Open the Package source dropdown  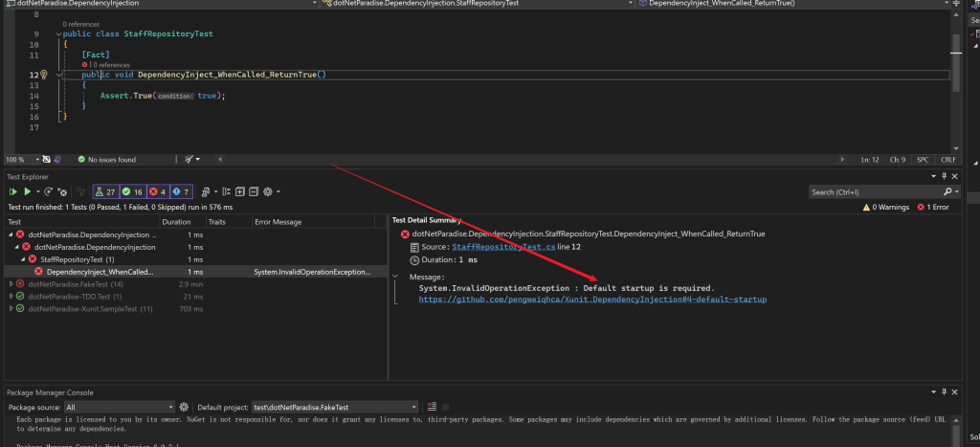click(122, 407)
